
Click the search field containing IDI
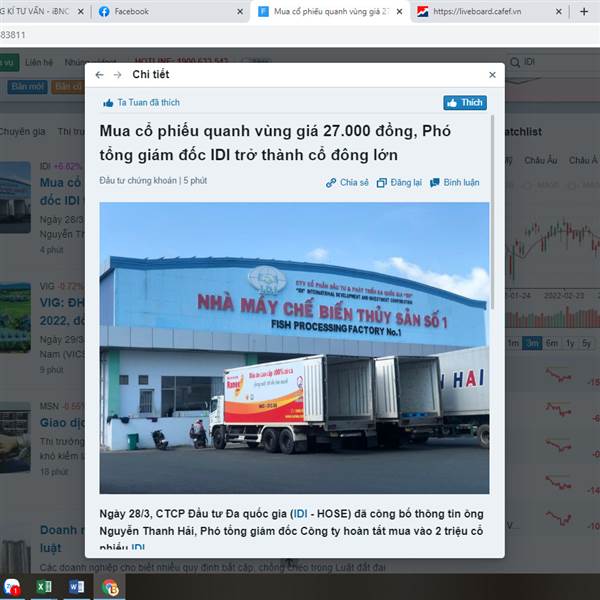pos(553,62)
